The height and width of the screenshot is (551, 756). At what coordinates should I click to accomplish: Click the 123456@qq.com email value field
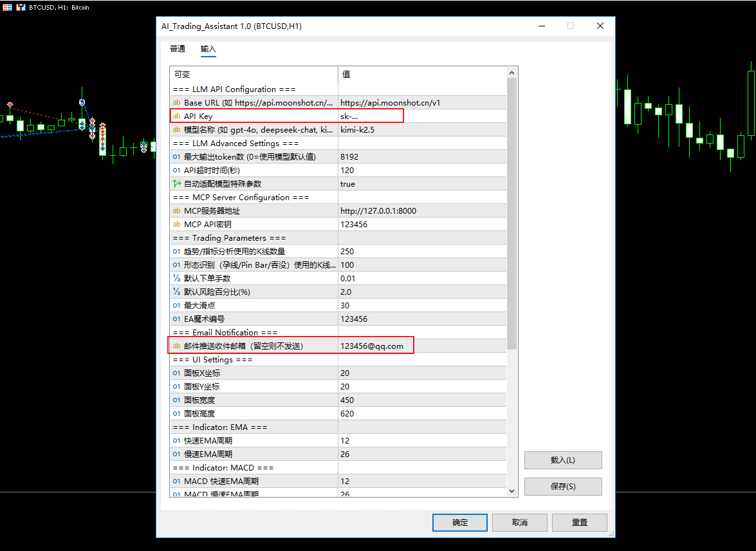[x=422, y=346]
